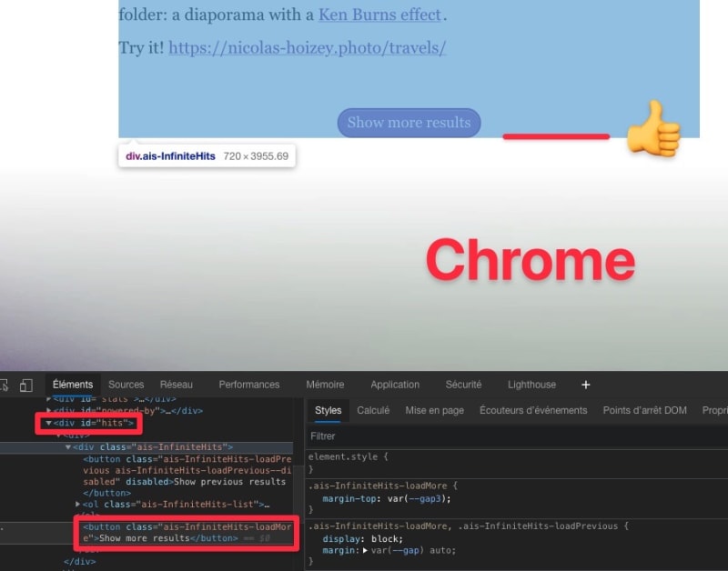Collapse the div class="ais-InfiniteHits" node
The image size is (728, 571).
click(x=67, y=447)
